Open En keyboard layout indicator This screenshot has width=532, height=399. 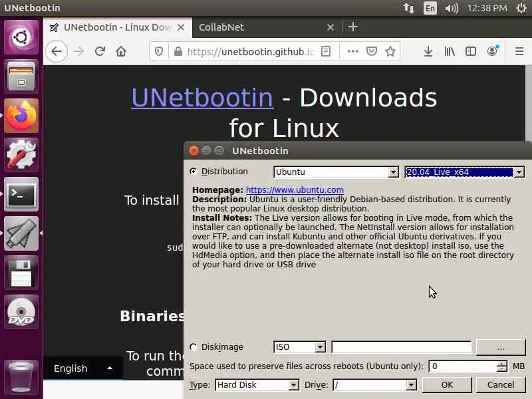(x=430, y=8)
